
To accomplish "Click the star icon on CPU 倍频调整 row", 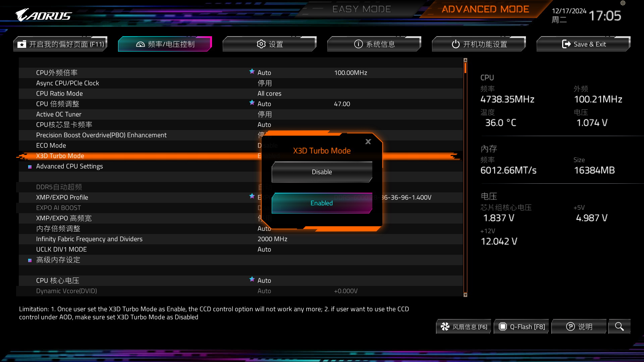I will pyautogui.click(x=252, y=103).
